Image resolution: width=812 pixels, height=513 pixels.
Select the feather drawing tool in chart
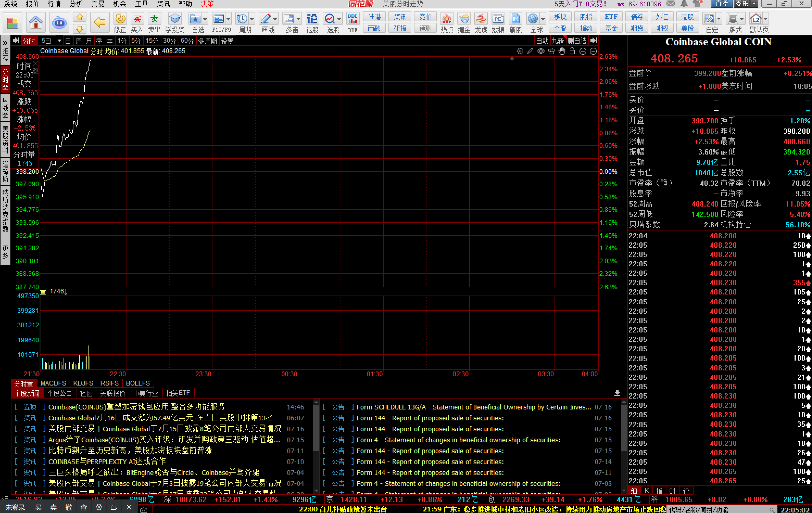point(530,51)
